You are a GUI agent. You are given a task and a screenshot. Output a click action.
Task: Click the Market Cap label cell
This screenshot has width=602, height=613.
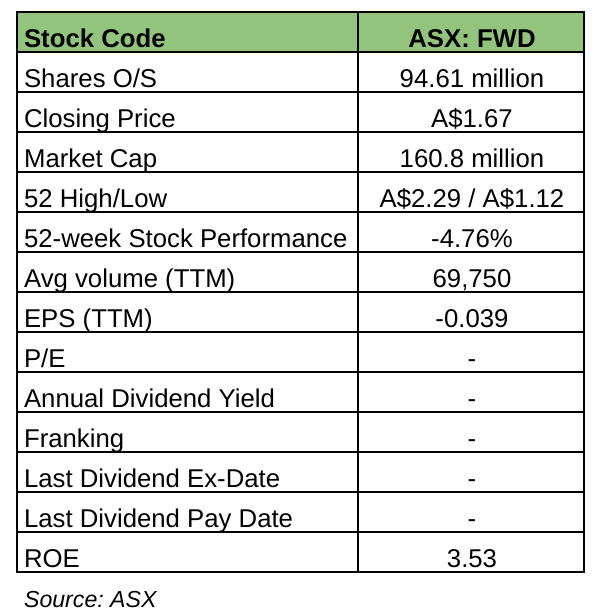coord(90,158)
